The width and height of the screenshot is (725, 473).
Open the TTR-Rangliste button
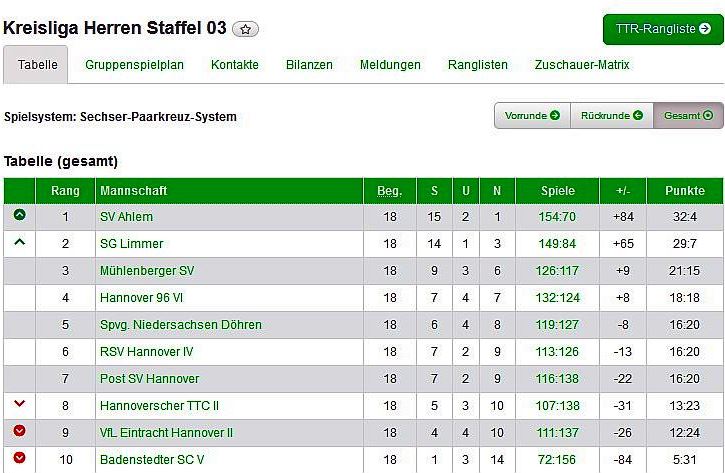pos(663,29)
